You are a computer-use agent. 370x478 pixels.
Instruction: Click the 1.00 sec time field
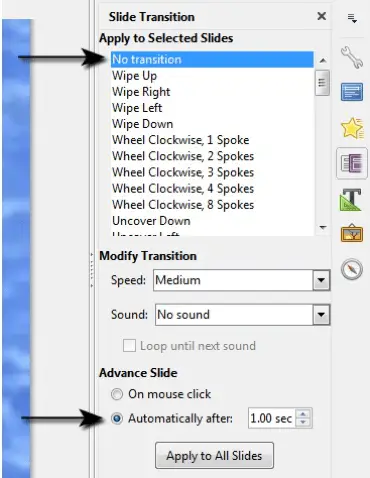pos(272,418)
